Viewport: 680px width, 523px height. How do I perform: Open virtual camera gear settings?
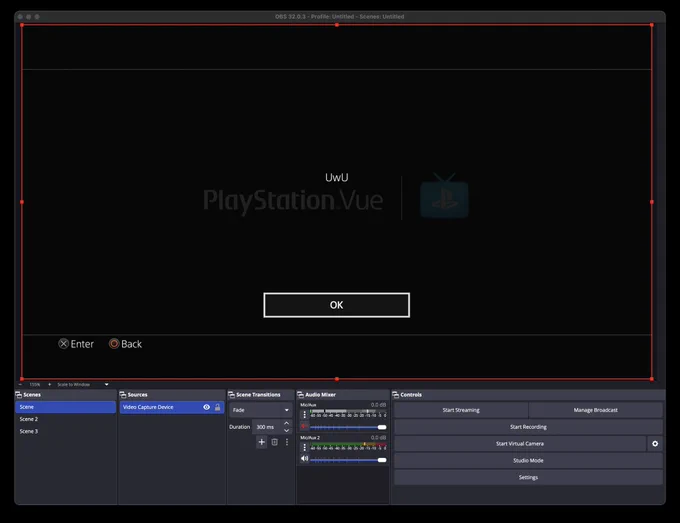(x=655, y=444)
